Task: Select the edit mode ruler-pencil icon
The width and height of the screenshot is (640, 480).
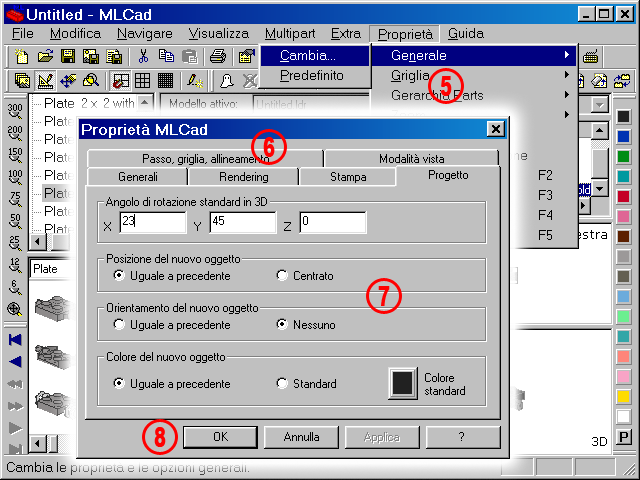Action: coord(45,80)
